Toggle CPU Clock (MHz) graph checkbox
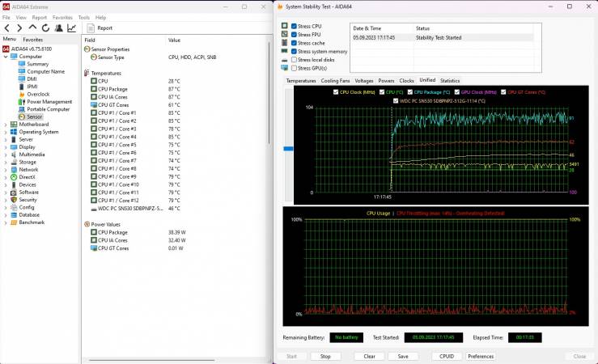598x364 pixels. 336,92
